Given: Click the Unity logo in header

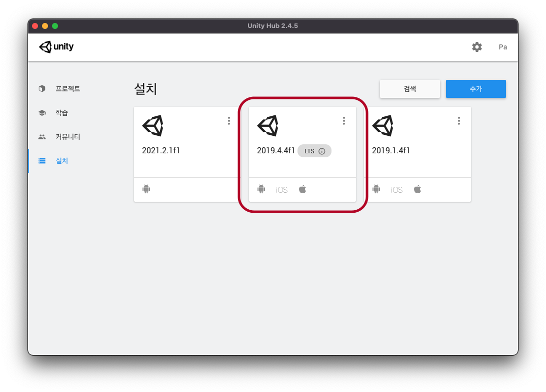Looking at the screenshot, I should point(56,46).
